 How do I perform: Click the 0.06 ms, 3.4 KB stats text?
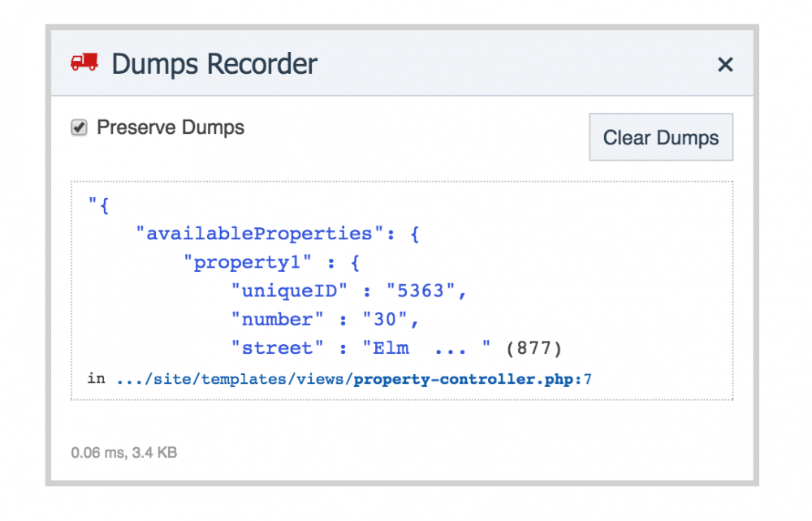123,453
